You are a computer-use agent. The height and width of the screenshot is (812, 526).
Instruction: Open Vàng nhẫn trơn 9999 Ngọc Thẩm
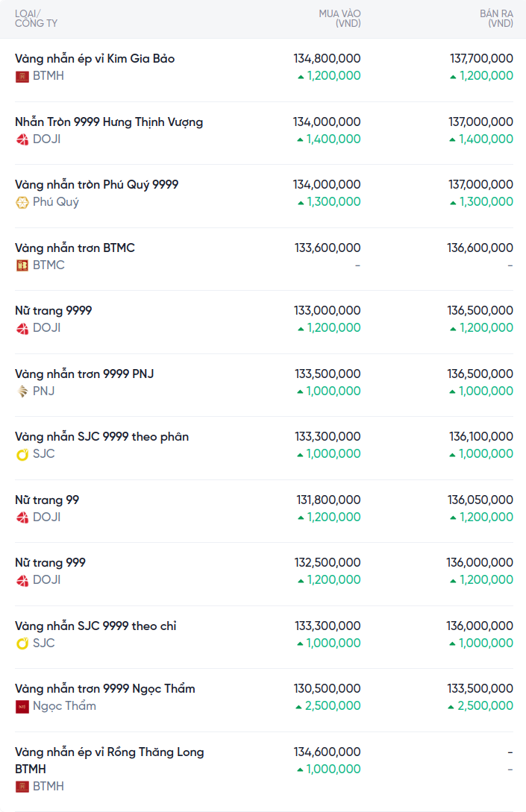click(105, 688)
